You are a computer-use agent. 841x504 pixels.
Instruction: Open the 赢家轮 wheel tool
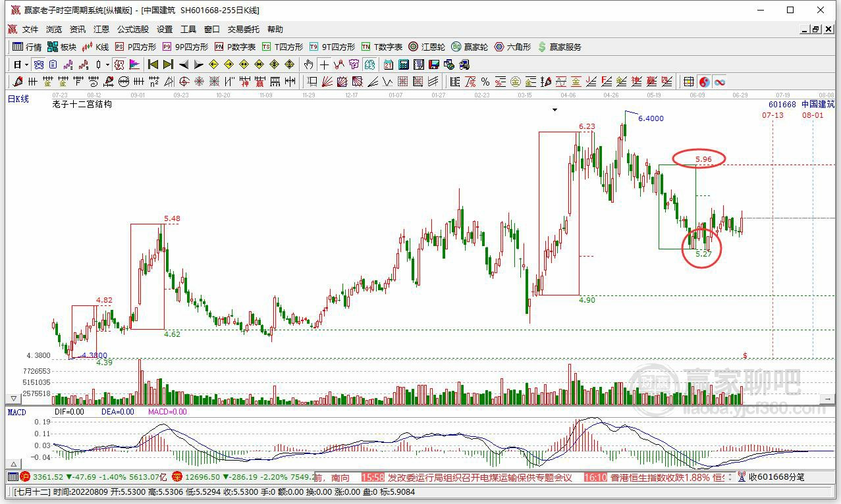point(470,47)
